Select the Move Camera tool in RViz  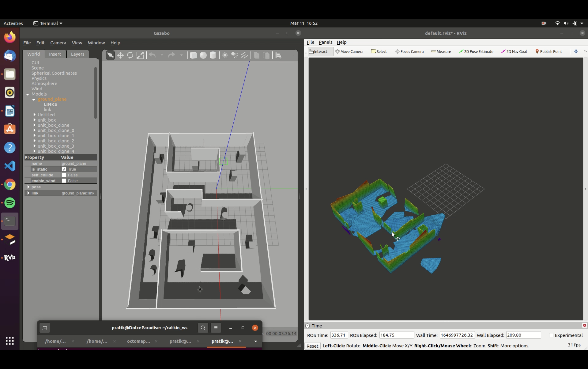point(349,52)
